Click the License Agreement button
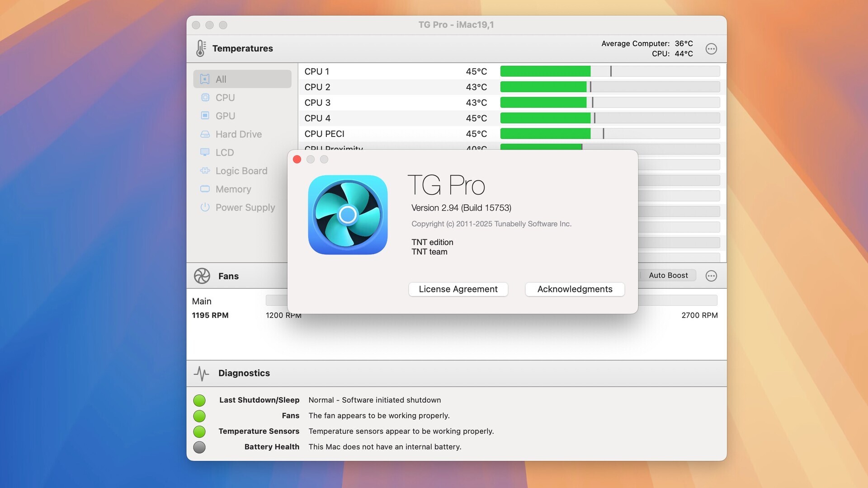This screenshot has width=868, height=488. click(458, 290)
